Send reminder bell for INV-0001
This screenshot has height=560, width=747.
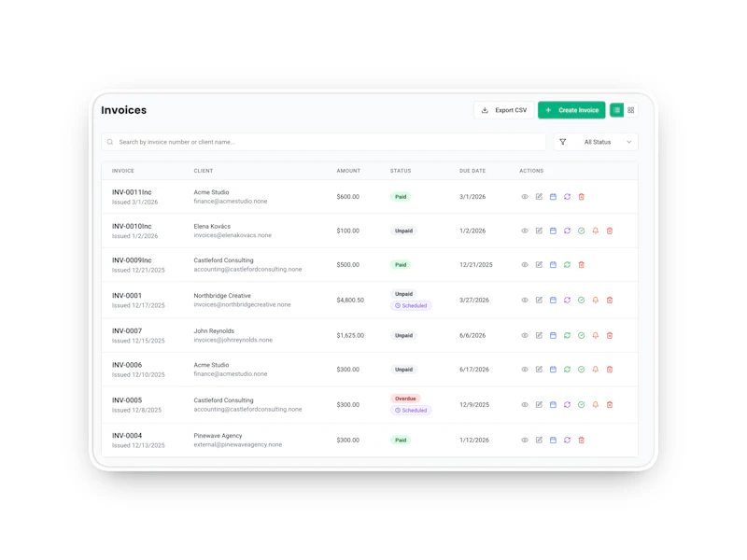click(x=596, y=300)
